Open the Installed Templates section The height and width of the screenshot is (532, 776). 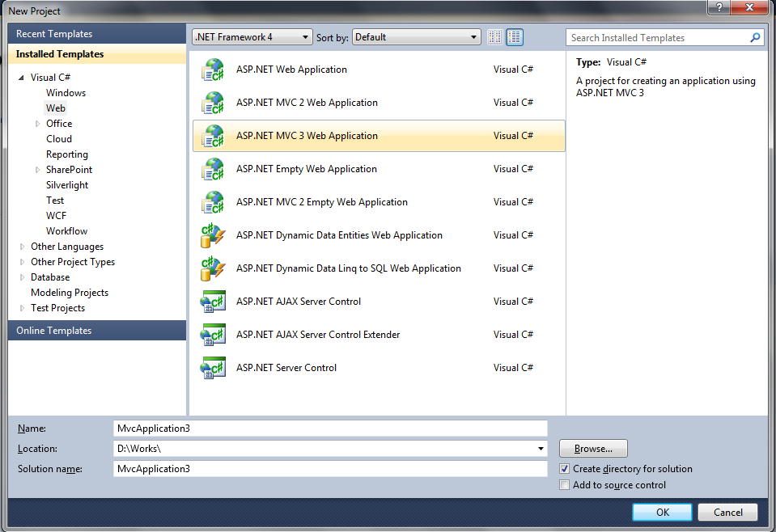pyautogui.click(x=97, y=54)
